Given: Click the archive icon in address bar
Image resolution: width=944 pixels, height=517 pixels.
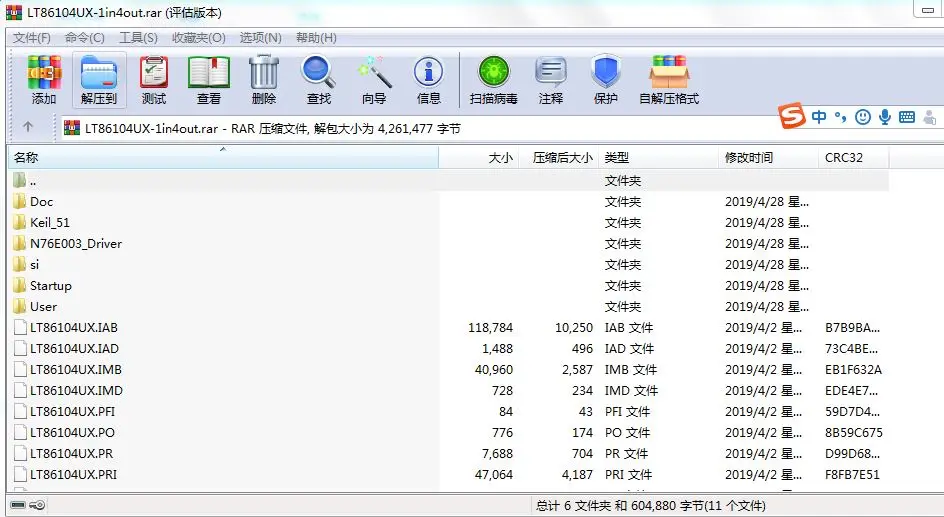Looking at the screenshot, I should pyautogui.click(x=72, y=128).
